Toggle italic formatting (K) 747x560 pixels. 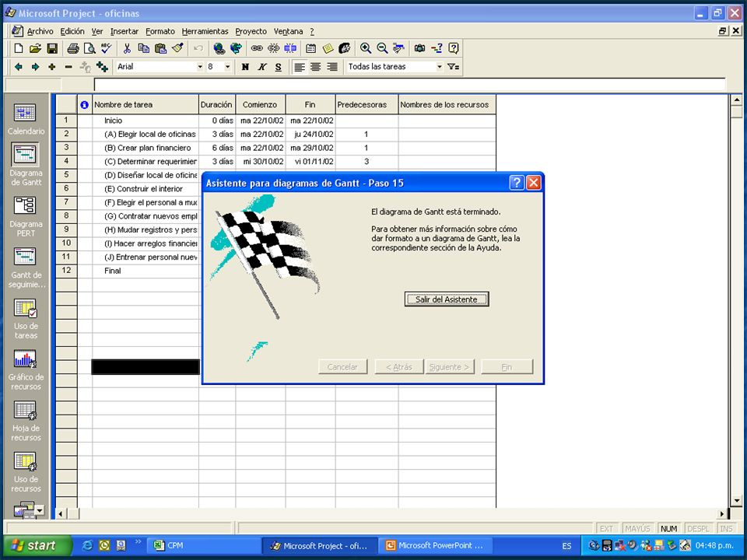pyautogui.click(x=262, y=67)
